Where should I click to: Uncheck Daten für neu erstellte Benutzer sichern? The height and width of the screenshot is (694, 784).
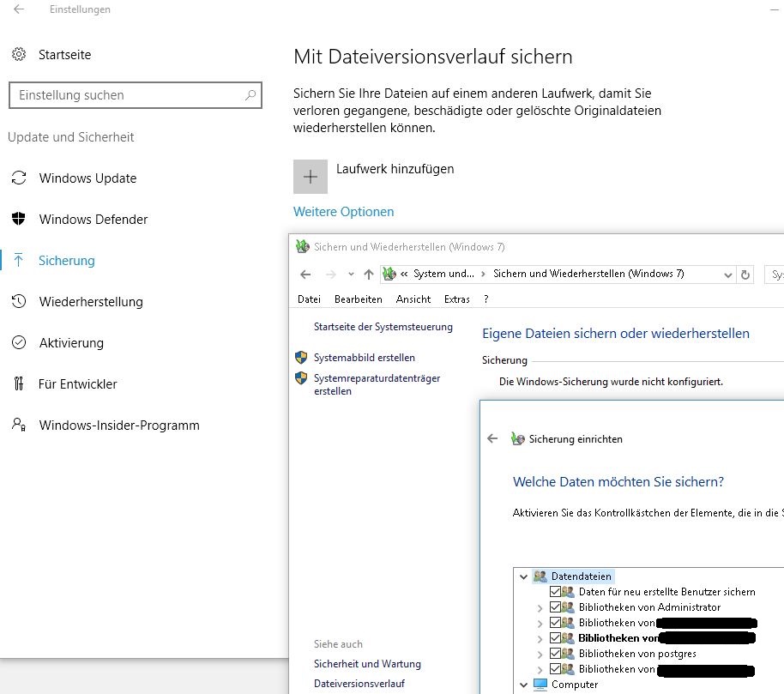point(555,592)
